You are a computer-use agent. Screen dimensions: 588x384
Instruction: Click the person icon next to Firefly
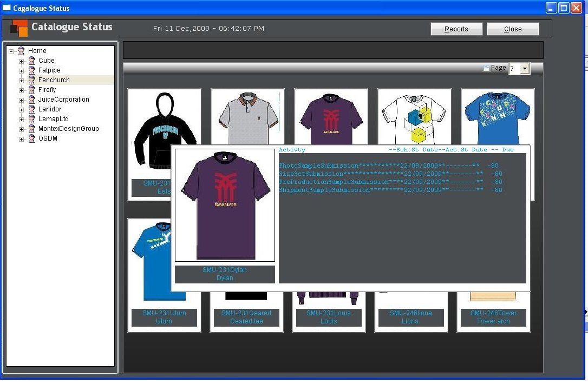click(x=31, y=90)
